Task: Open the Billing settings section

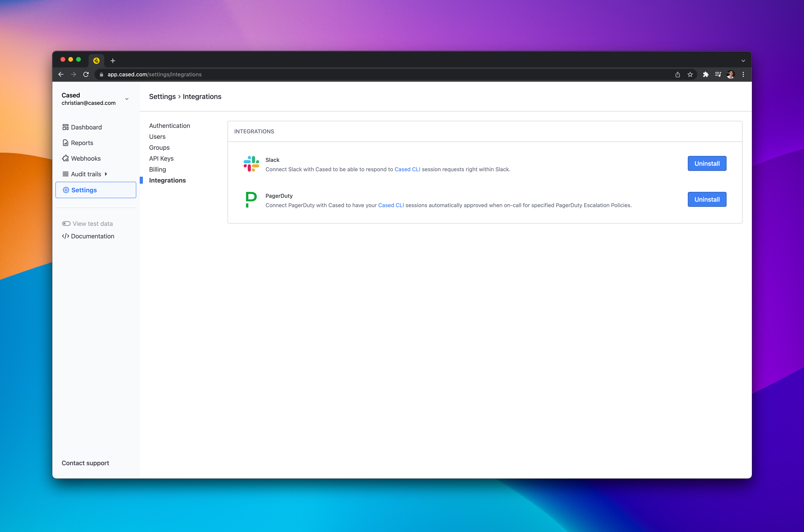Action: point(157,169)
